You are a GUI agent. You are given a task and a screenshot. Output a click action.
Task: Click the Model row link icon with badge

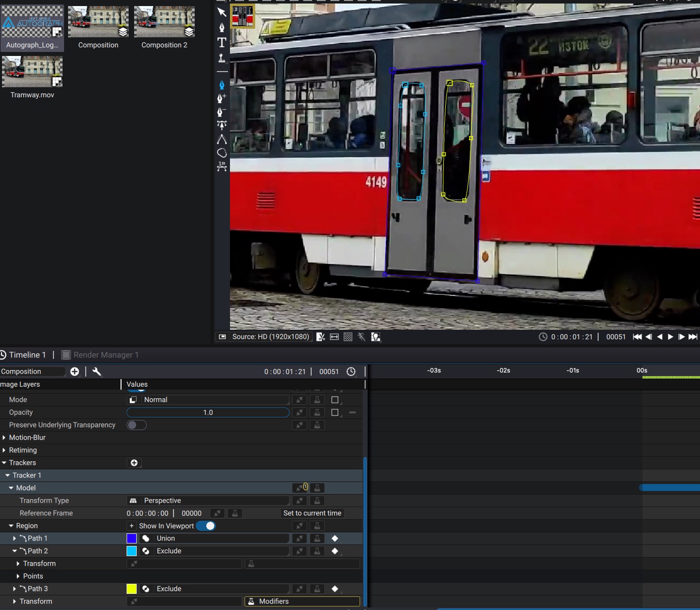tap(300, 487)
